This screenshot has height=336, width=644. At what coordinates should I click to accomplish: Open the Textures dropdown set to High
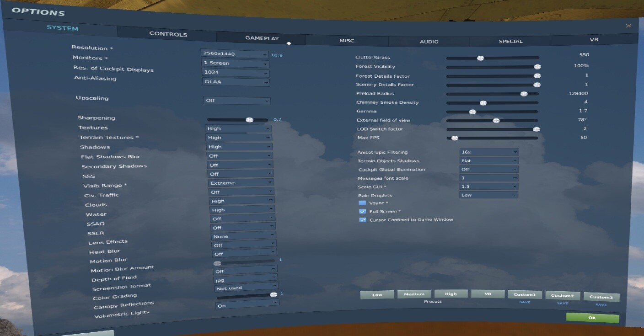238,128
